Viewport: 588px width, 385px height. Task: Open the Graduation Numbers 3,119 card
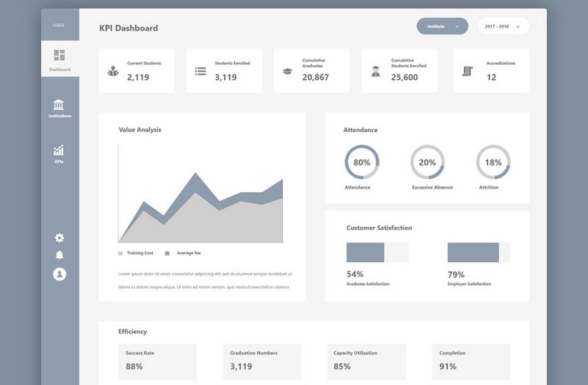click(262, 361)
